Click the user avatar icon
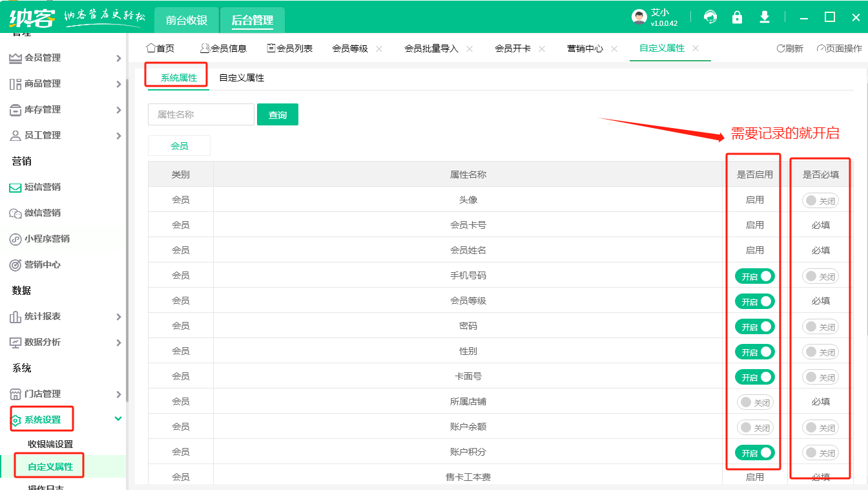The width and height of the screenshot is (868, 490). click(639, 17)
